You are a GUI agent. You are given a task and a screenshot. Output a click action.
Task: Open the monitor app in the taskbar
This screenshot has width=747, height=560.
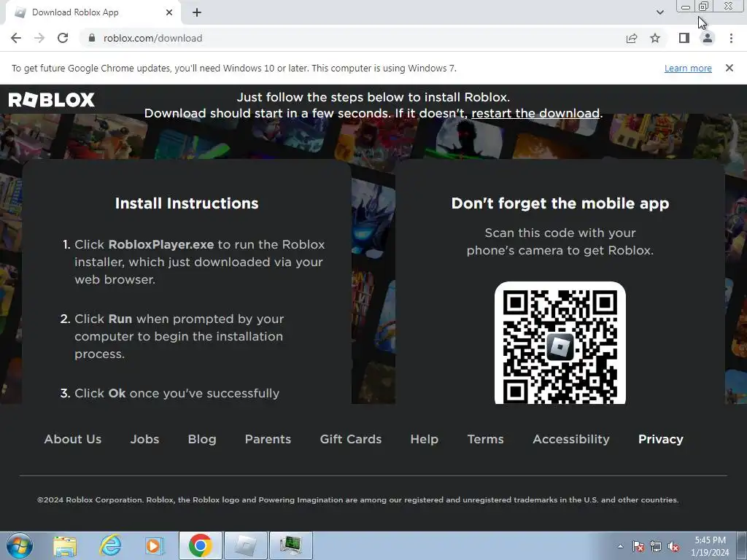tap(291, 545)
